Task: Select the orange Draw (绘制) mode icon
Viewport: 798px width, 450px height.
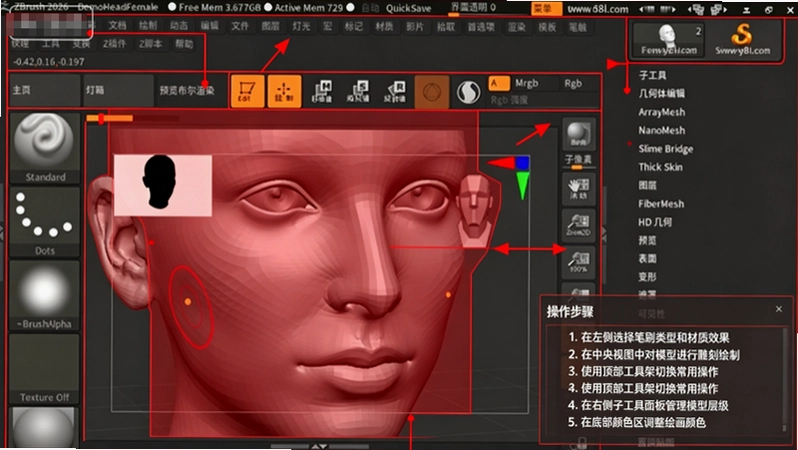Action: 284,91
